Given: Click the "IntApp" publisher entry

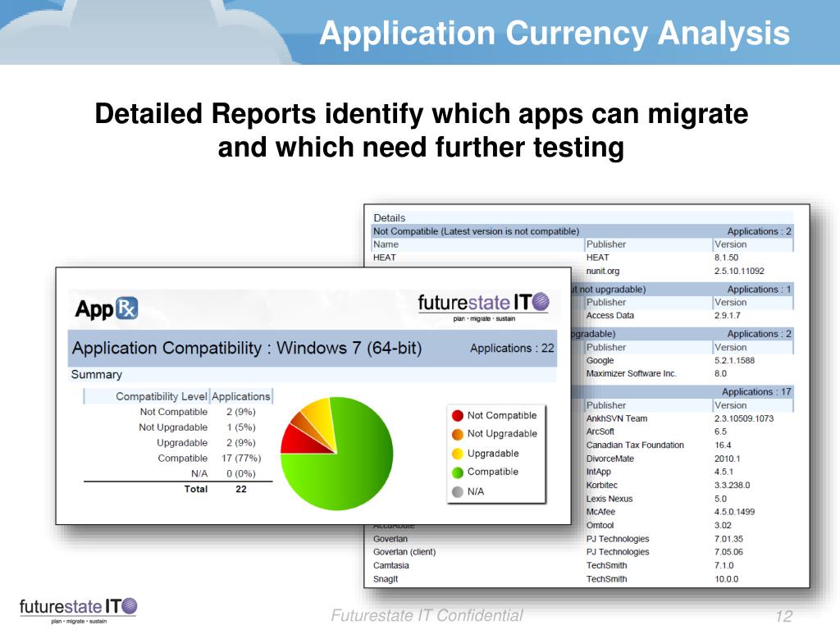Looking at the screenshot, I should [598, 472].
